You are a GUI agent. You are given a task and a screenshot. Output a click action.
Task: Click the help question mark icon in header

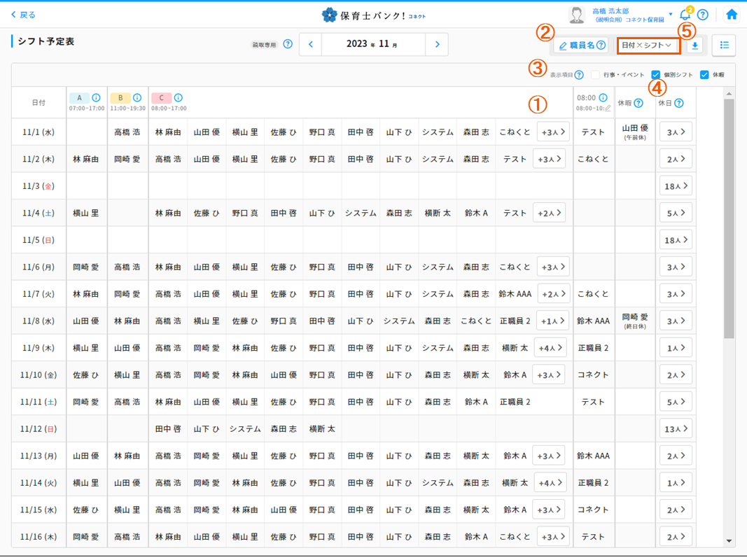702,14
